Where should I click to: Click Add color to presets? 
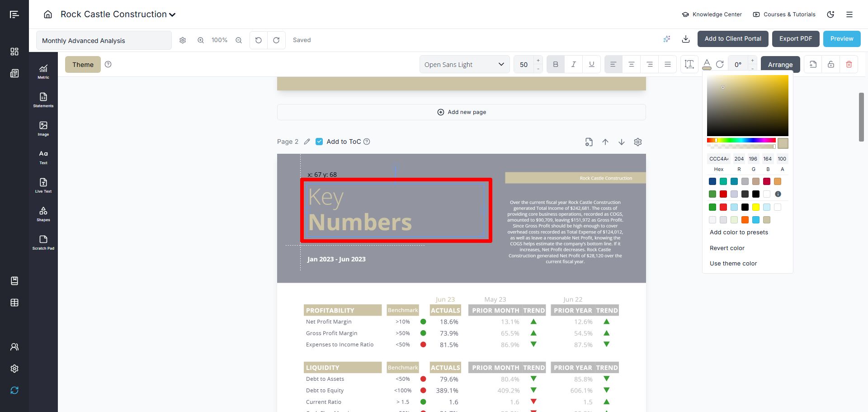[x=739, y=232]
